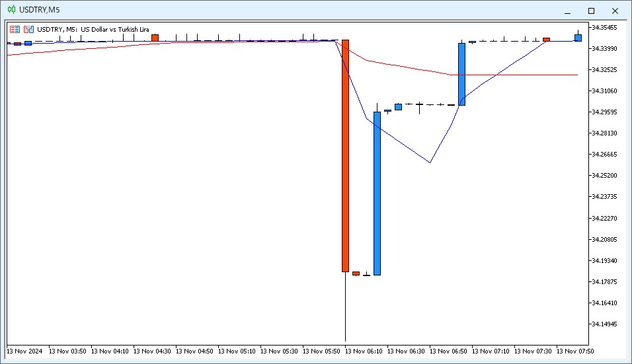Click the 34.16410 price label
The height and width of the screenshot is (364, 632).
tap(604, 303)
